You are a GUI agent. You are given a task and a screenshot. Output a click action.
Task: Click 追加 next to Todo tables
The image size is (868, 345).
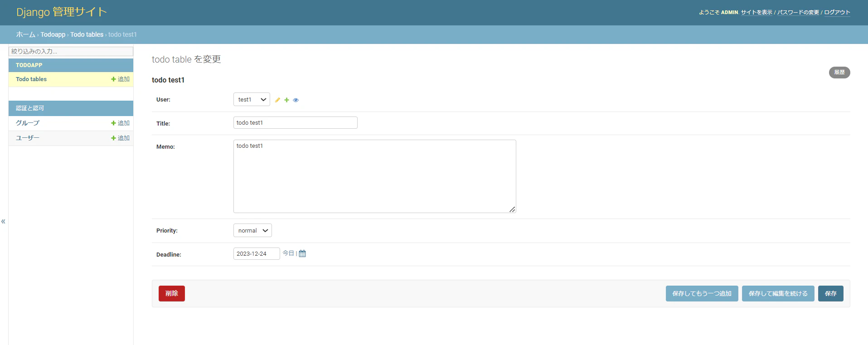pos(121,79)
